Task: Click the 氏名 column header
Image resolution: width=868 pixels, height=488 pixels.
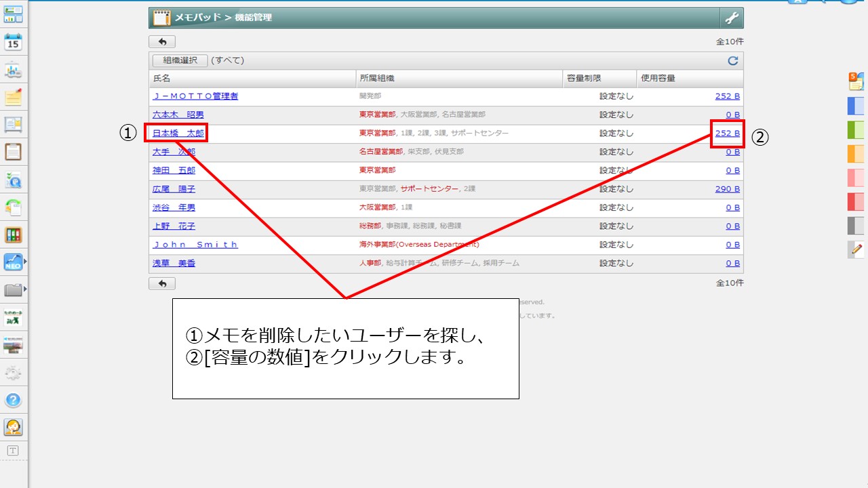Action: tap(162, 79)
